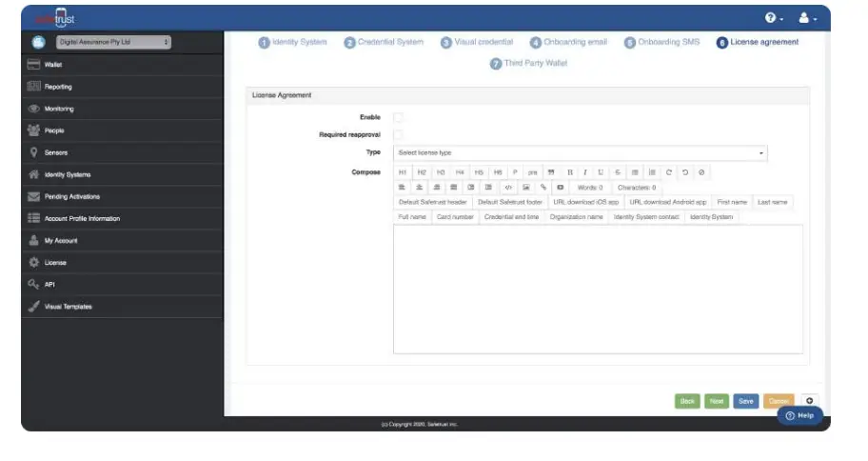Open Identity Systems in the sidebar
Viewport: 868px width, 461px height.
point(122,174)
